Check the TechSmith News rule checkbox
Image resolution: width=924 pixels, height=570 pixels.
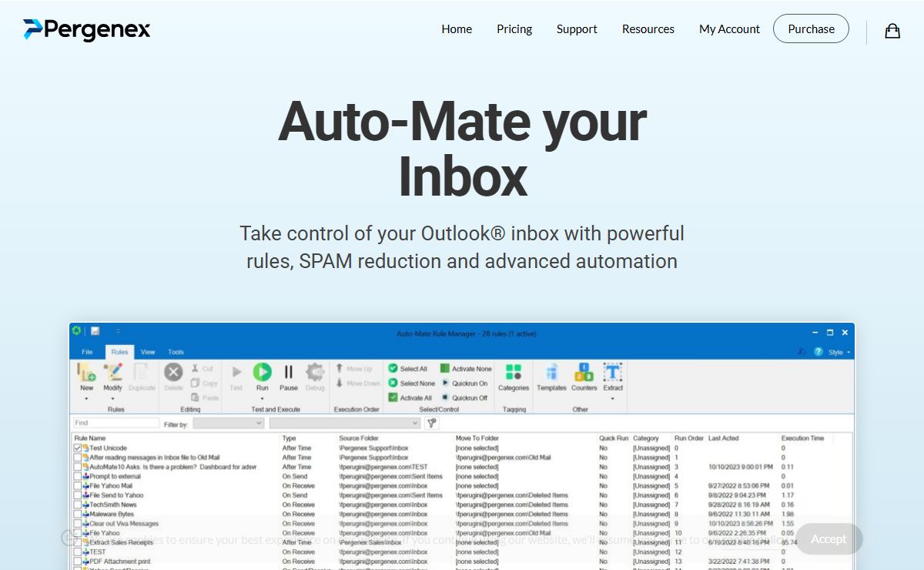[77, 505]
